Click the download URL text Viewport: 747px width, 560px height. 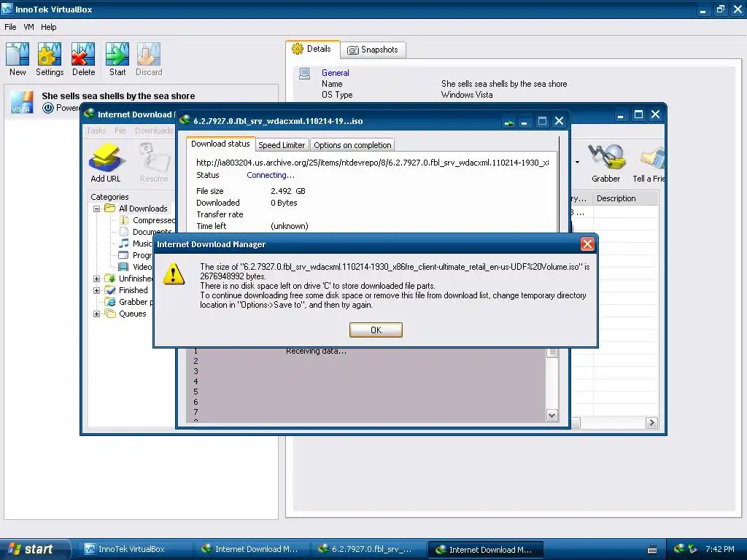[372, 163]
